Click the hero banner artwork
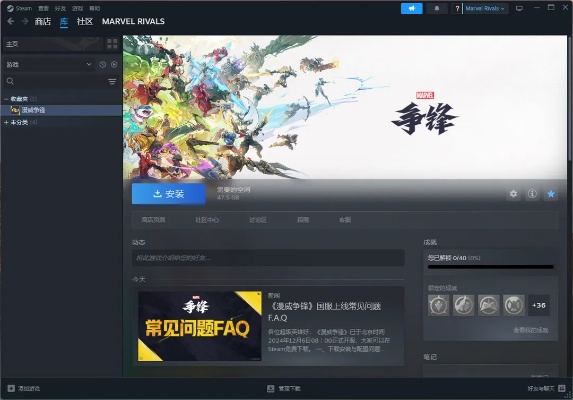Screen dimensions: 573x400 (x=345, y=107)
